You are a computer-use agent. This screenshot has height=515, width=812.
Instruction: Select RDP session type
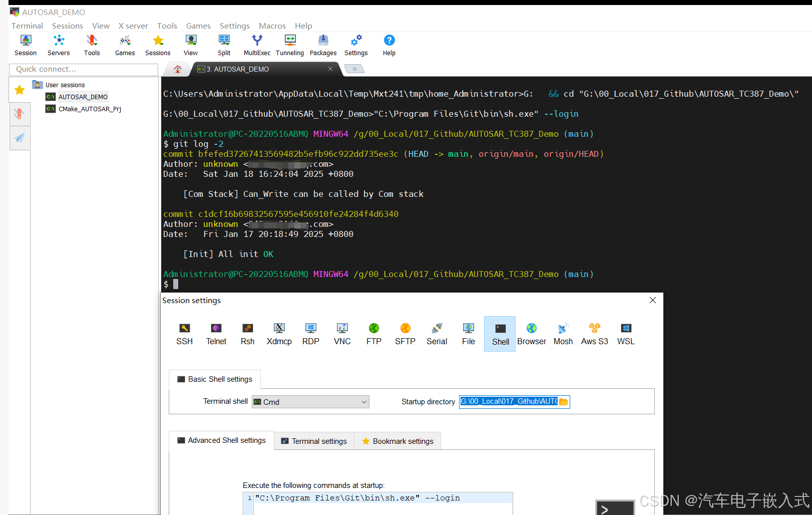coord(311,334)
